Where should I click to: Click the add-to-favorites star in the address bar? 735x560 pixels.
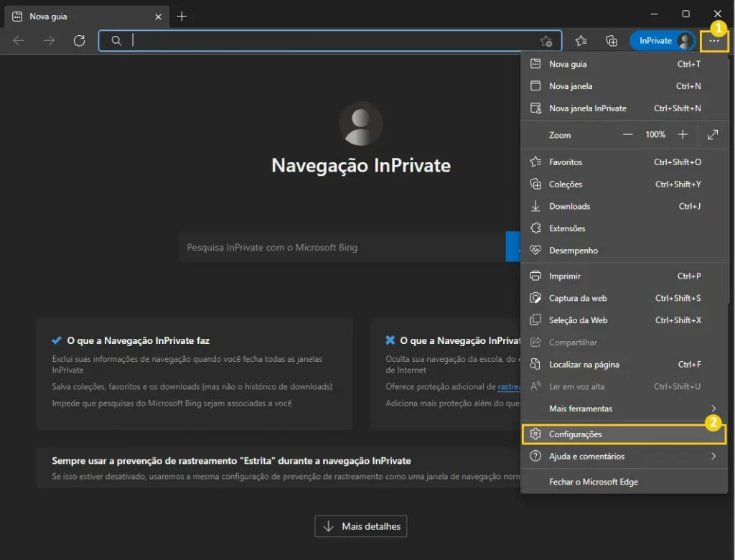pos(546,41)
